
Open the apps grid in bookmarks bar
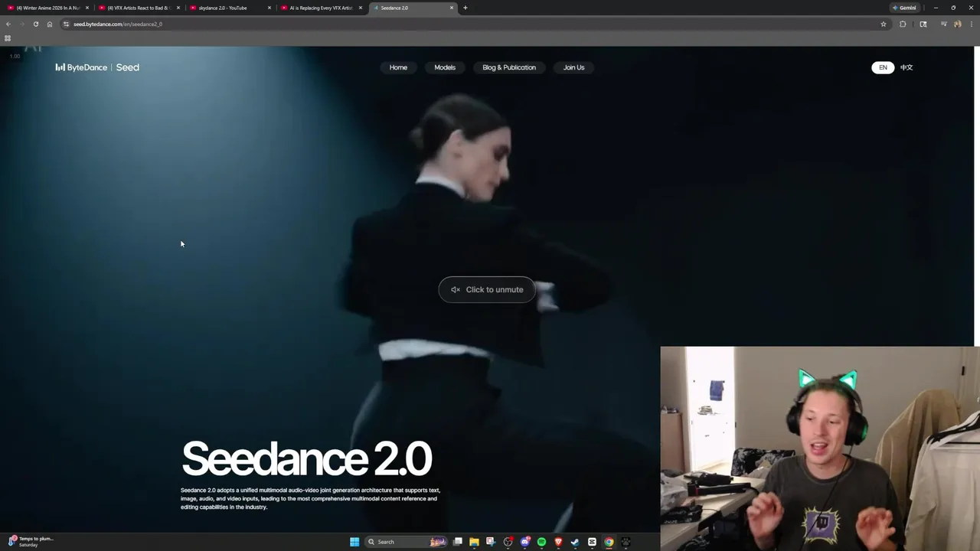(x=8, y=37)
